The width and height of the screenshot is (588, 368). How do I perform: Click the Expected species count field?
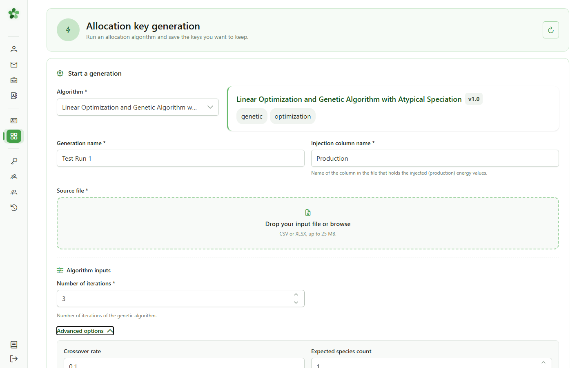(431, 363)
